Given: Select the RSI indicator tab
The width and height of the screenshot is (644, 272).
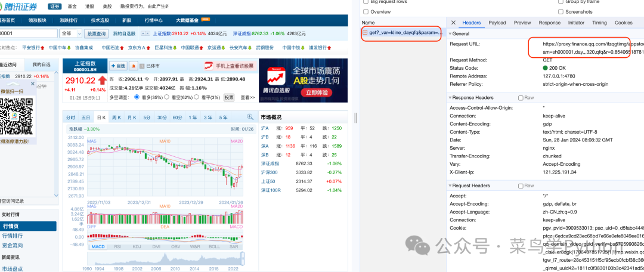Looking at the screenshot, I should pyautogui.click(x=117, y=246).
